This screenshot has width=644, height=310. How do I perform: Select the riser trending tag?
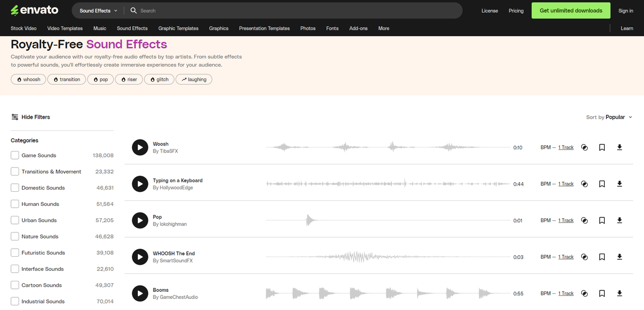point(129,80)
